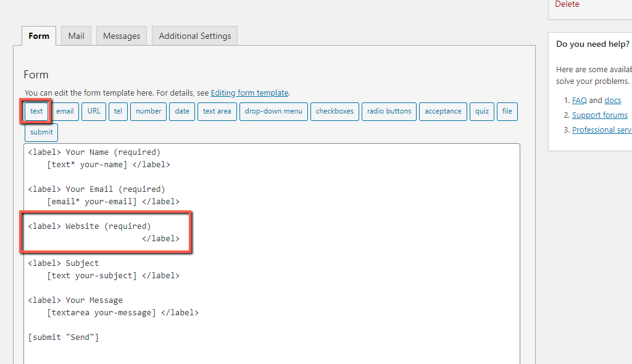Click the '[email* your-email]' tag line
This screenshot has width=632, height=364.
(114, 202)
